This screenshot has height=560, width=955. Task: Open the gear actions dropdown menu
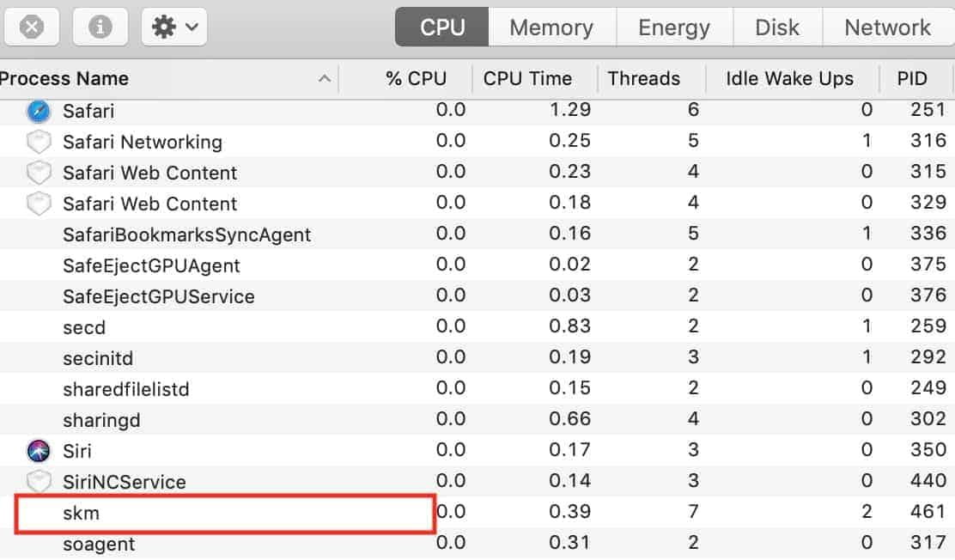click(174, 27)
